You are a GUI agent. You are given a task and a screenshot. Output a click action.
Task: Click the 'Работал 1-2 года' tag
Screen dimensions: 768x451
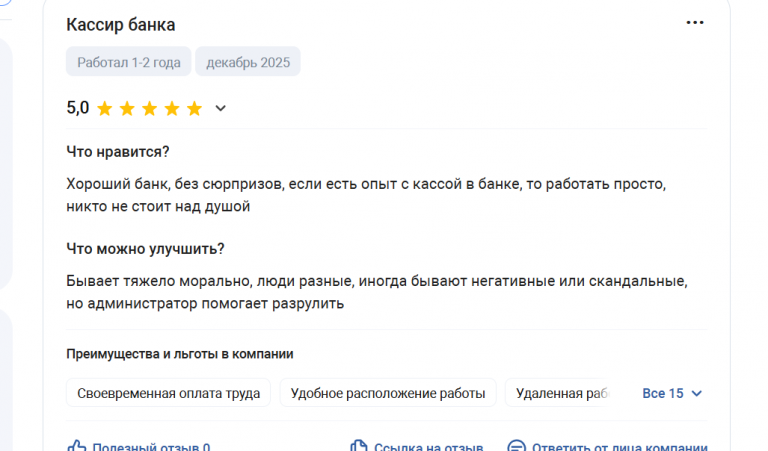pyautogui.click(x=128, y=62)
